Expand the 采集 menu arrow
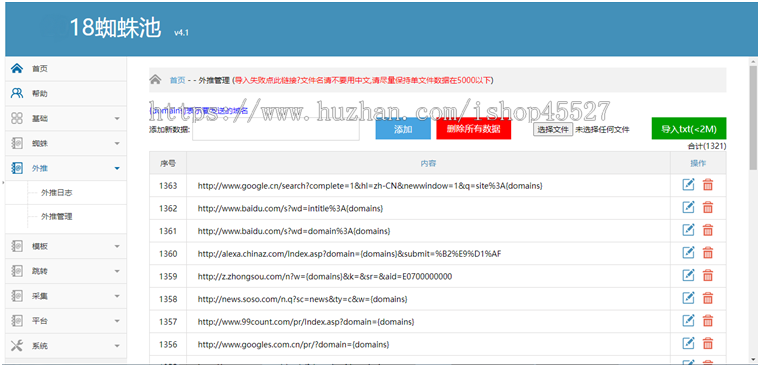760x367 pixels. click(x=117, y=296)
